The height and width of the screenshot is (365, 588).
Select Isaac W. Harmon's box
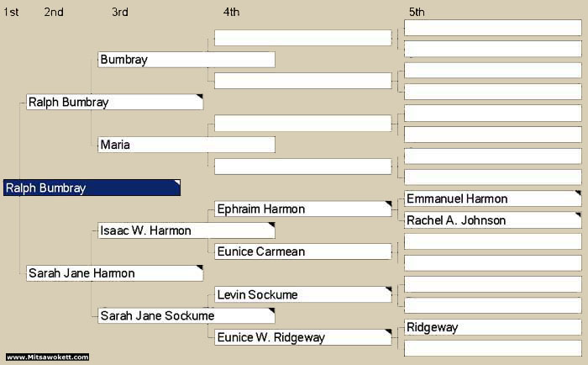click(x=186, y=230)
